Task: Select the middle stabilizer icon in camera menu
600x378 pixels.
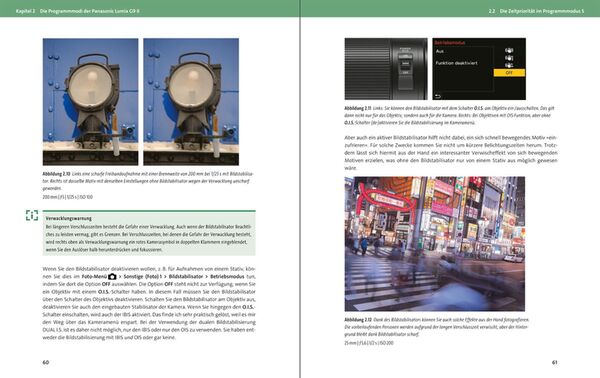Action: tap(509, 58)
